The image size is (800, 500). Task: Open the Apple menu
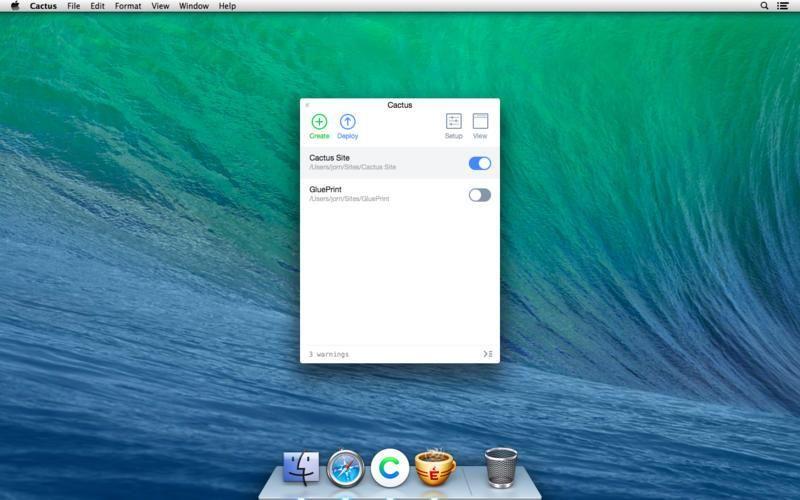[15, 6]
